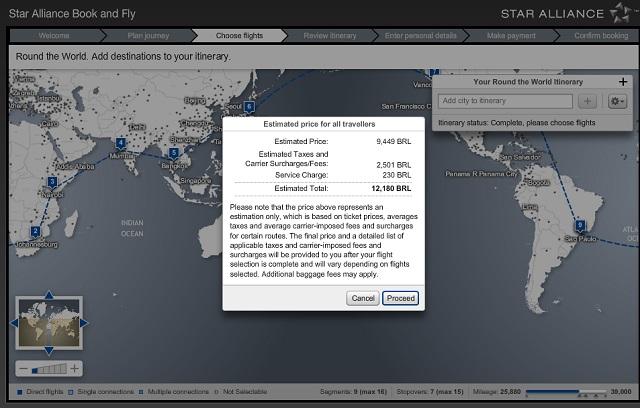Click the Not Selectable legend marker

point(217,392)
